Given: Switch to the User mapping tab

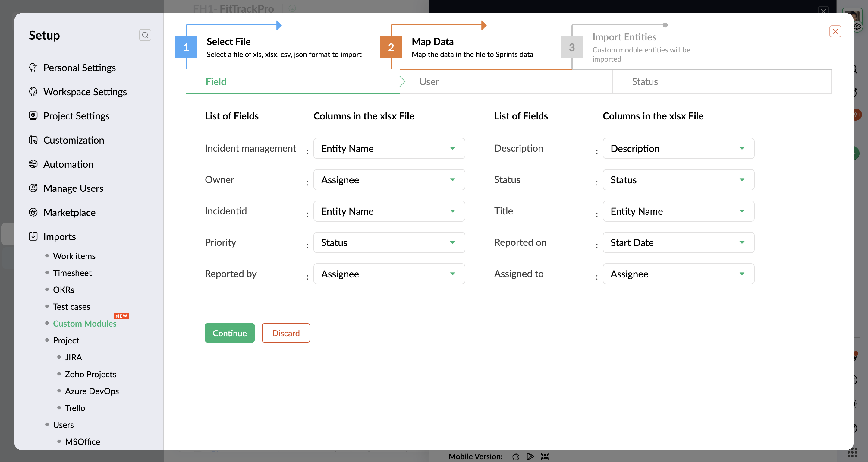Looking at the screenshot, I should click(x=429, y=82).
